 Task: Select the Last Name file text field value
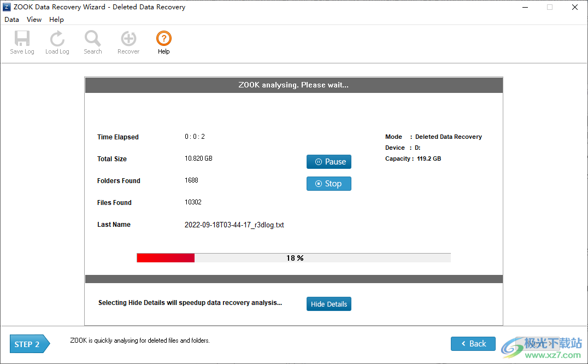[x=234, y=225]
